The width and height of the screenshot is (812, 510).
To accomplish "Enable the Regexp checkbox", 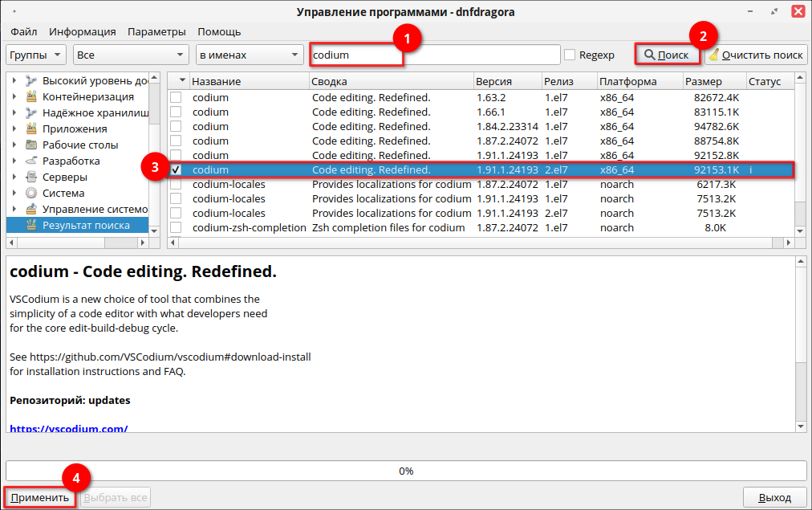I will coord(570,55).
